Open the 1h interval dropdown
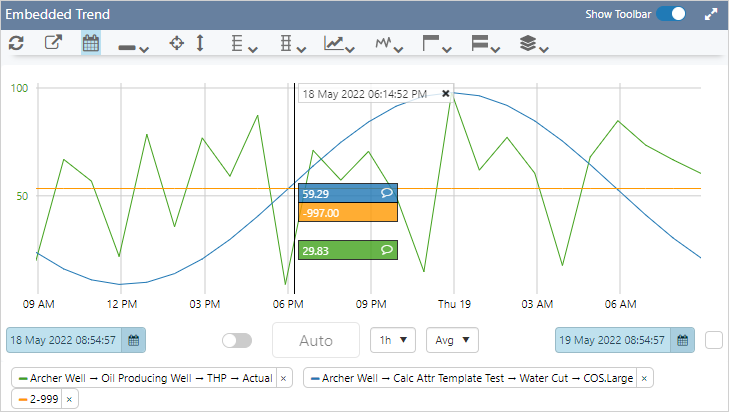Viewport: 729px width, 412px height. coord(392,340)
